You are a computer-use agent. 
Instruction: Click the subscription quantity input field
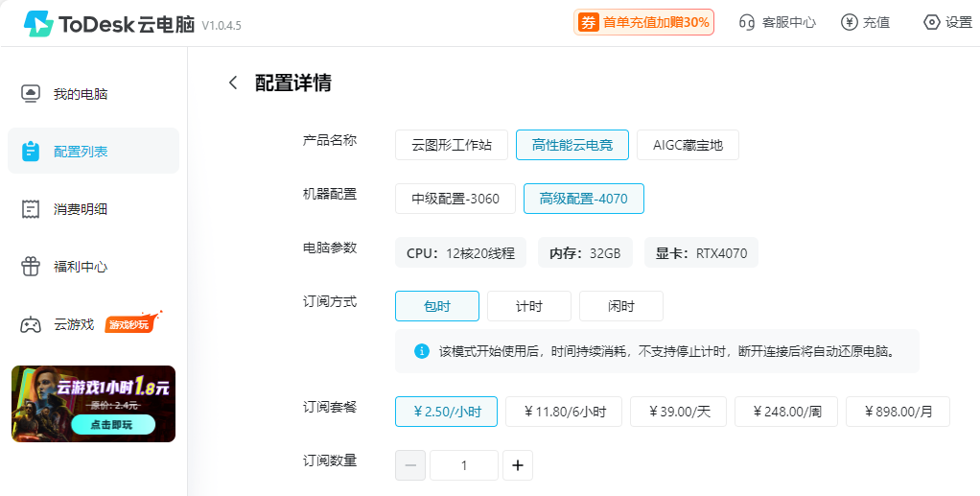click(x=464, y=465)
